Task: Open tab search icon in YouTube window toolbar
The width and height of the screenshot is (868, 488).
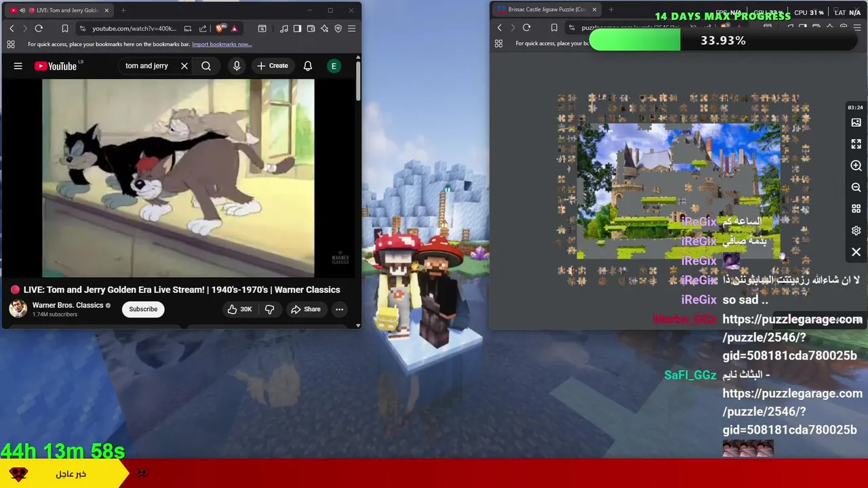Action: pyautogui.click(x=262, y=28)
